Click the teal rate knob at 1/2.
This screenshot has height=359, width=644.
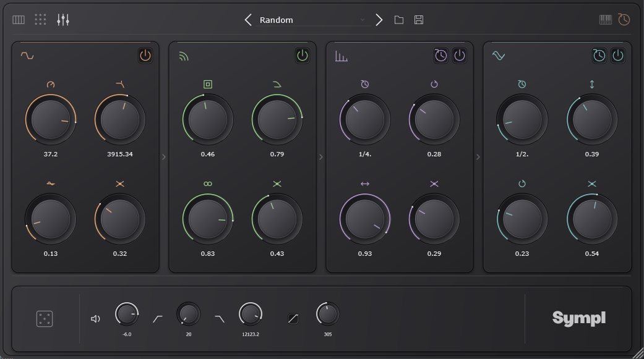tap(522, 120)
